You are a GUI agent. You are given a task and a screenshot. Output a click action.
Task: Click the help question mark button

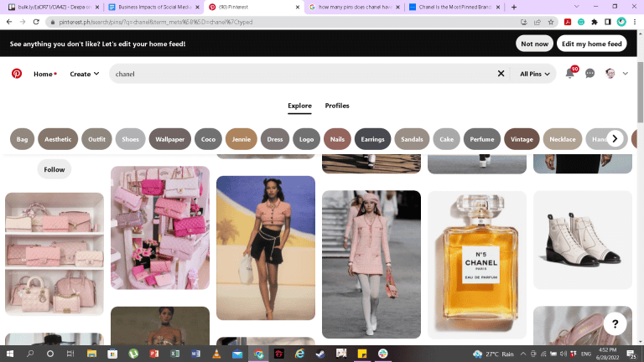(x=615, y=323)
